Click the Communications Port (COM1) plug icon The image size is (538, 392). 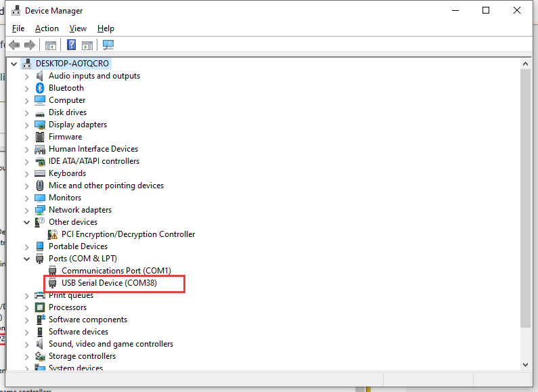(53, 271)
